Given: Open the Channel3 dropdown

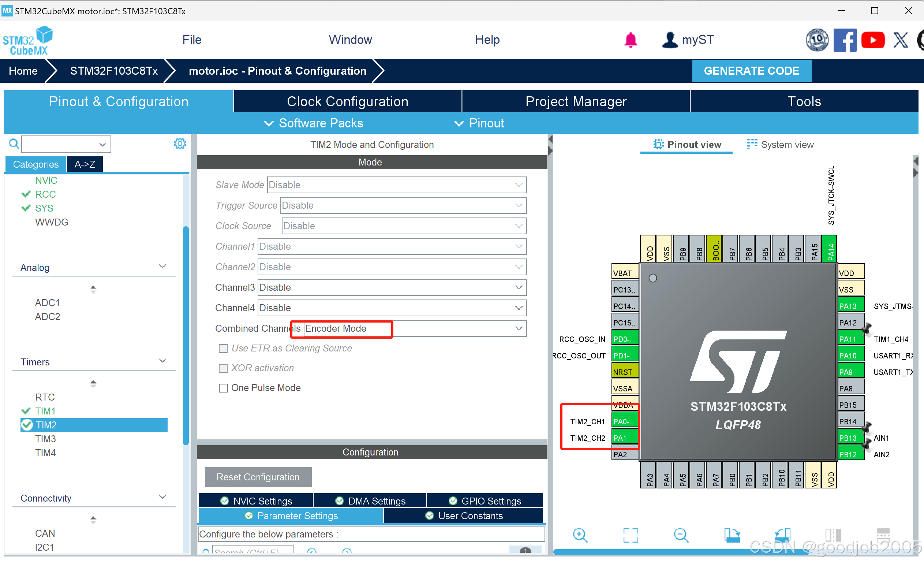Looking at the screenshot, I should click(392, 288).
